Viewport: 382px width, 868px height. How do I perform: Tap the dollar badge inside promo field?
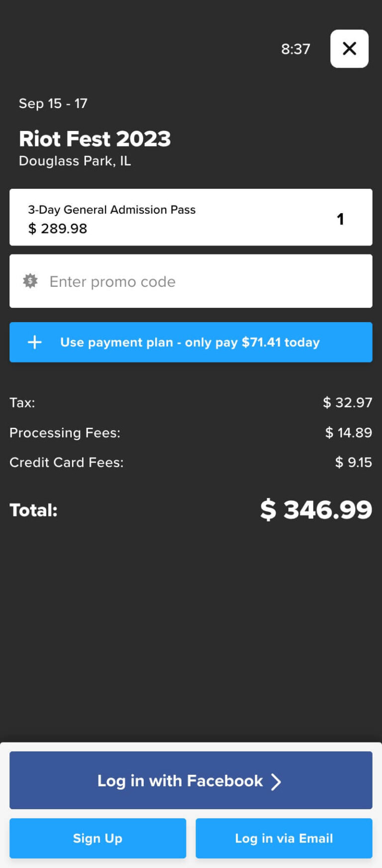click(x=30, y=281)
